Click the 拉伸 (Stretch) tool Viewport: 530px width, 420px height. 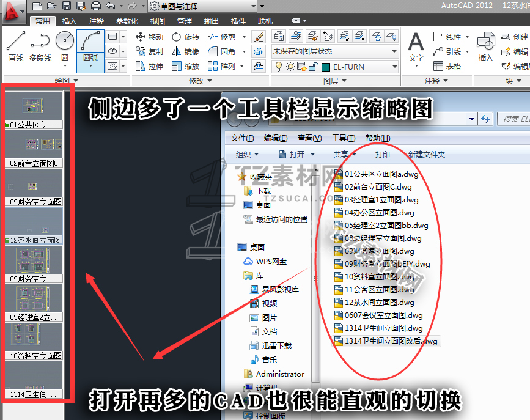pos(149,66)
